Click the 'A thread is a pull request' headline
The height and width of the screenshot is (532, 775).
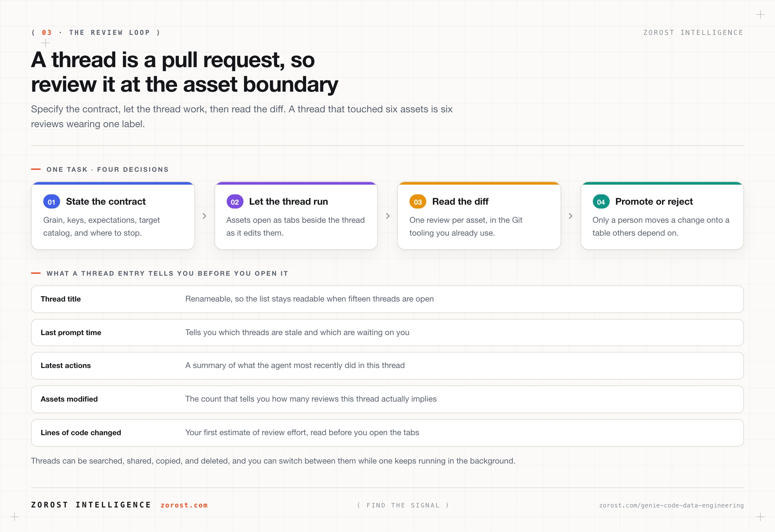[x=184, y=72]
